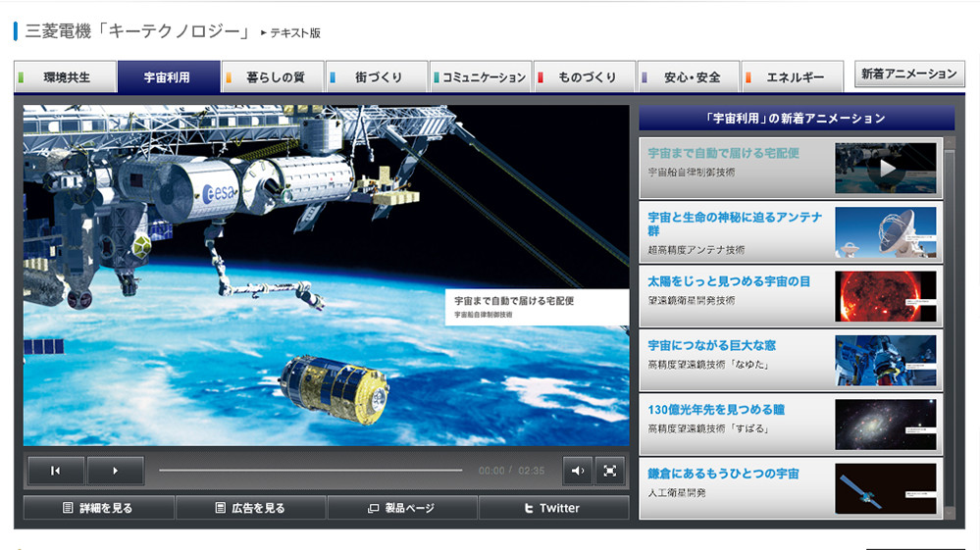Click the animation list scrollbar
Viewport: 980px width, 550px height.
point(950,327)
